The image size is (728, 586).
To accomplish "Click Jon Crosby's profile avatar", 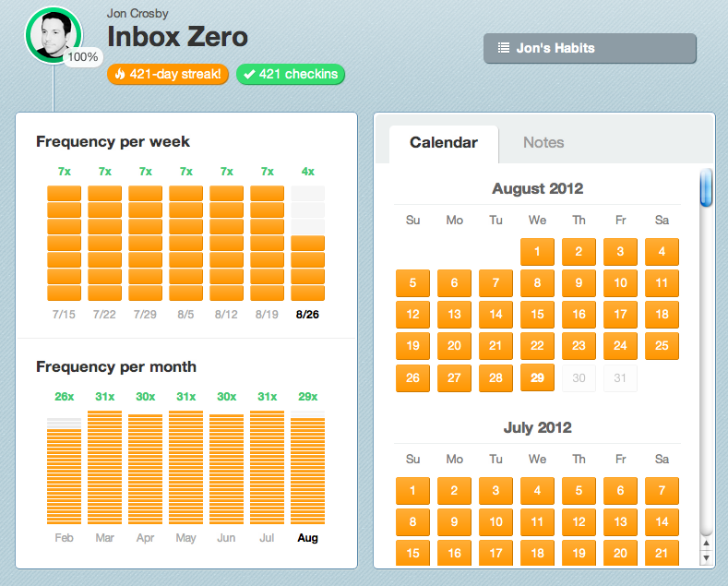I will pyautogui.click(x=54, y=37).
